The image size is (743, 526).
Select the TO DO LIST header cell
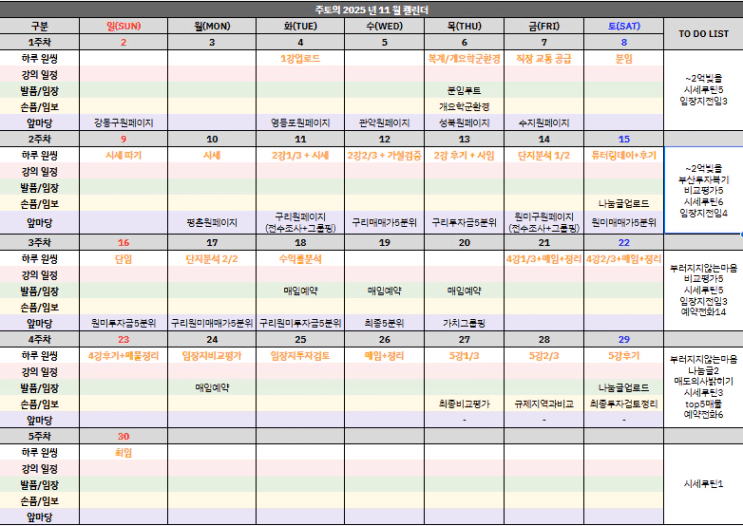tap(703, 34)
